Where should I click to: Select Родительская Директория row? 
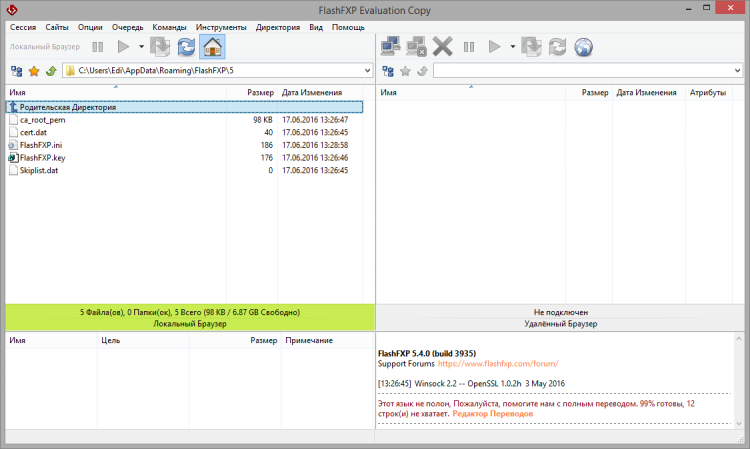pos(185,107)
